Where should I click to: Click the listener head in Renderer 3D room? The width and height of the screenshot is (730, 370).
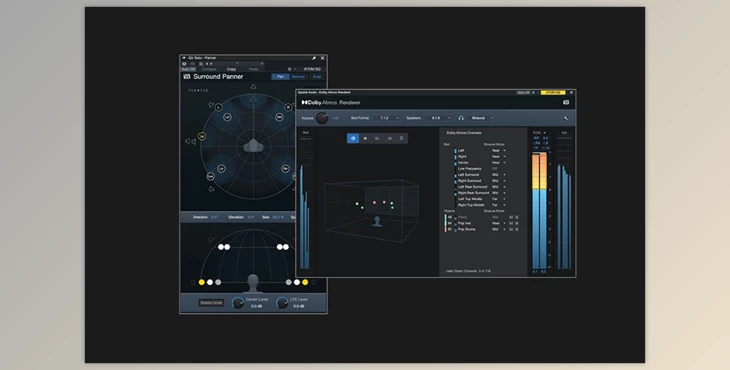point(377,222)
